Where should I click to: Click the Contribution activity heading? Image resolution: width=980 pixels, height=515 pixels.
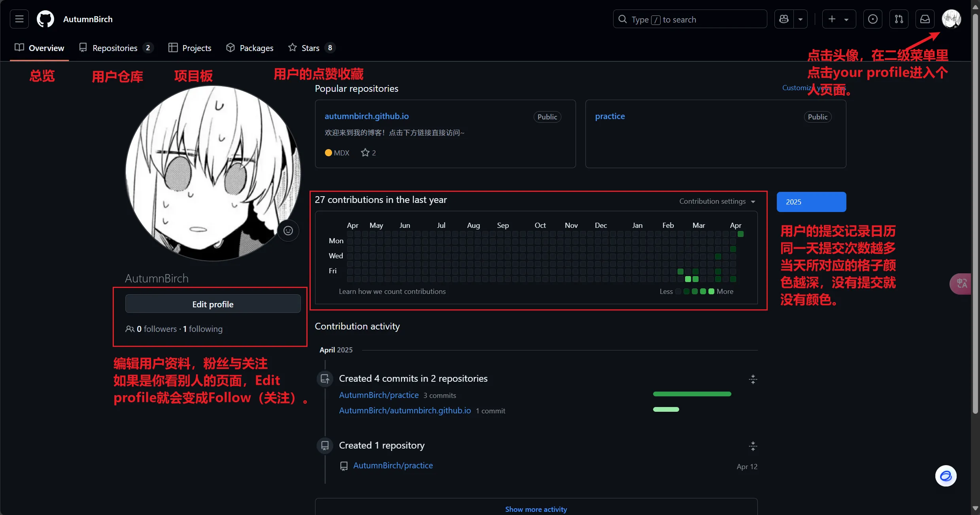[x=357, y=326]
